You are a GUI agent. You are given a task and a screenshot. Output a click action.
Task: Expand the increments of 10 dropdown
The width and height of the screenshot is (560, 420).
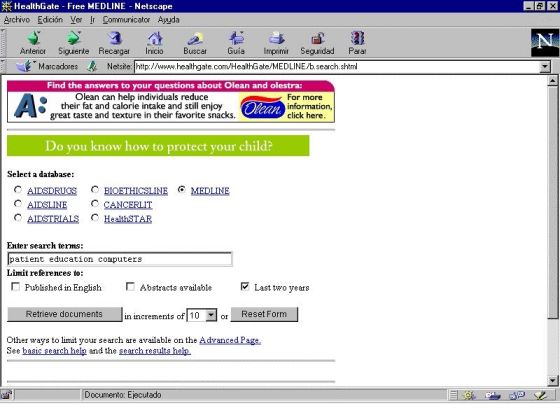point(211,315)
